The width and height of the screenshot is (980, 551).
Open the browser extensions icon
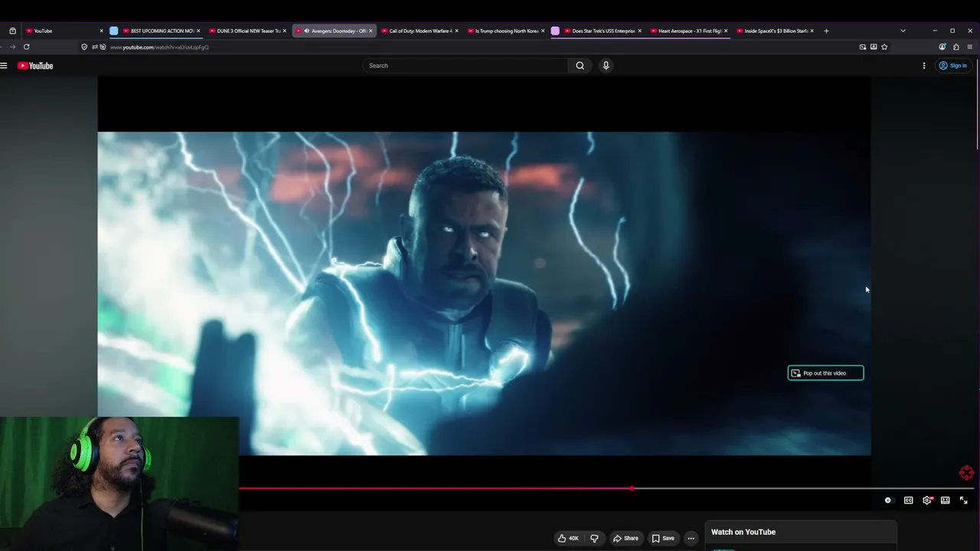coord(956,47)
